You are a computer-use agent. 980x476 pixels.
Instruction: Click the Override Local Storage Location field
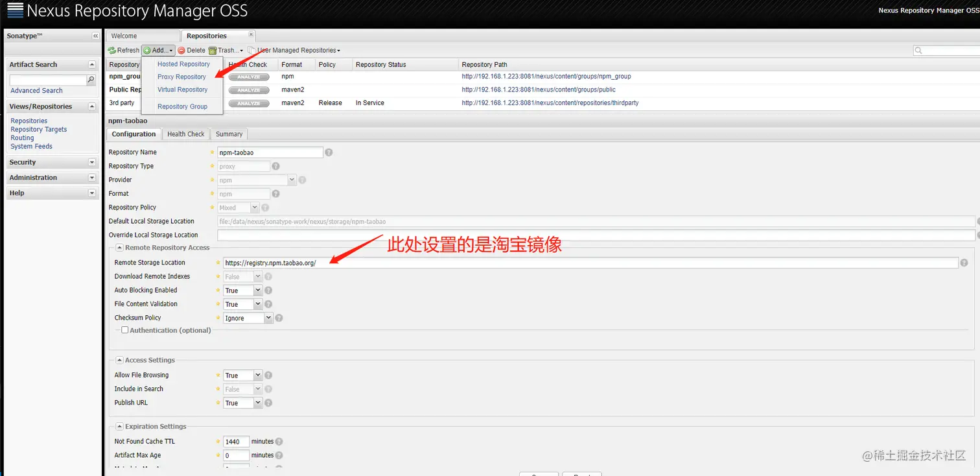(596, 235)
